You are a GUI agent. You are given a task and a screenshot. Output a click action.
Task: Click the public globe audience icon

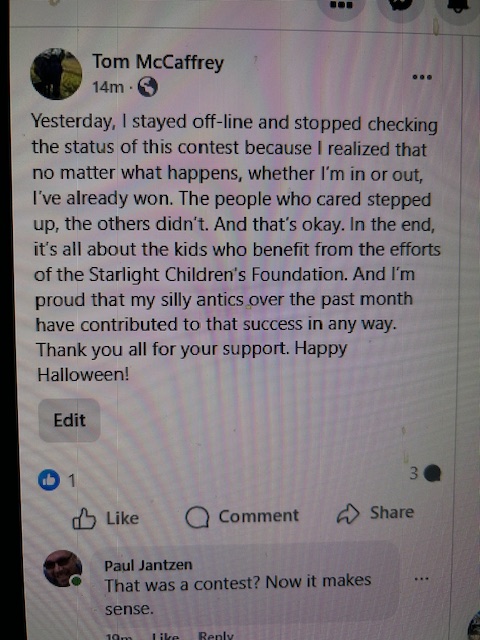(147, 87)
